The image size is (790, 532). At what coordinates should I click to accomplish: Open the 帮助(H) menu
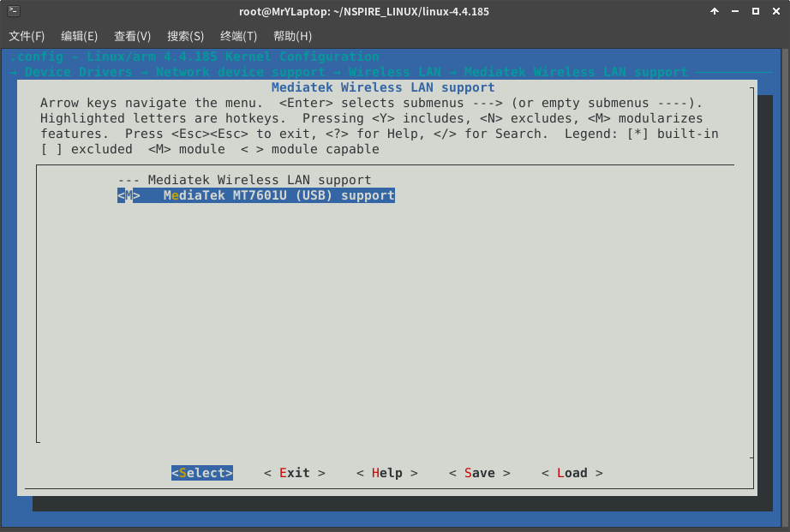pos(292,36)
